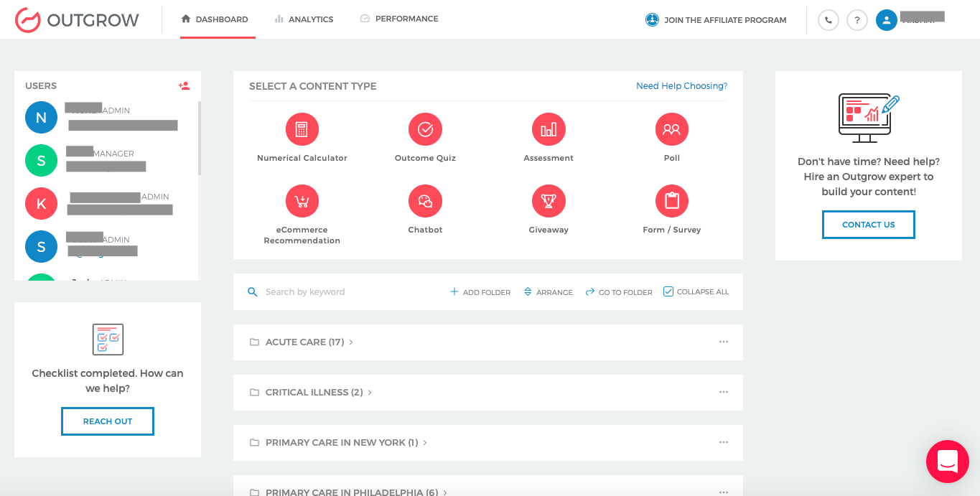Viewport: 980px width, 496px height.
Task: Click the Users panel heading
Action: click(x=41, y=86)
